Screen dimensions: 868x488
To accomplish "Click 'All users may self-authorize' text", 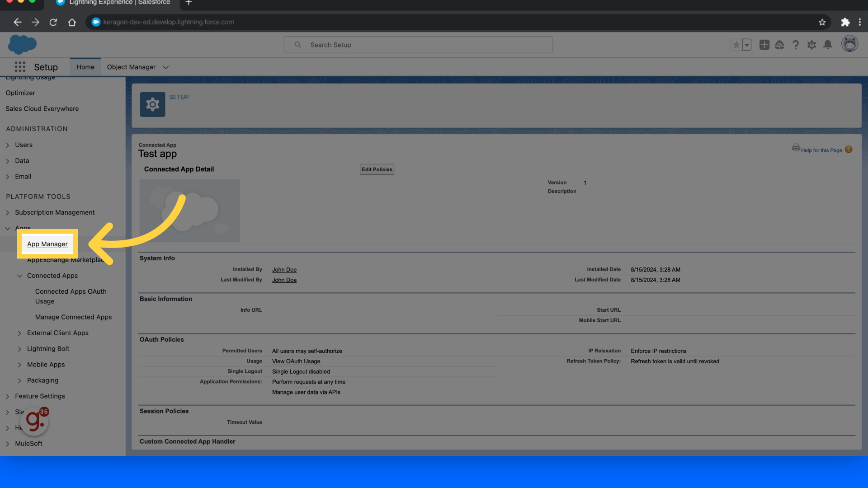I will [x=307, y=351].
